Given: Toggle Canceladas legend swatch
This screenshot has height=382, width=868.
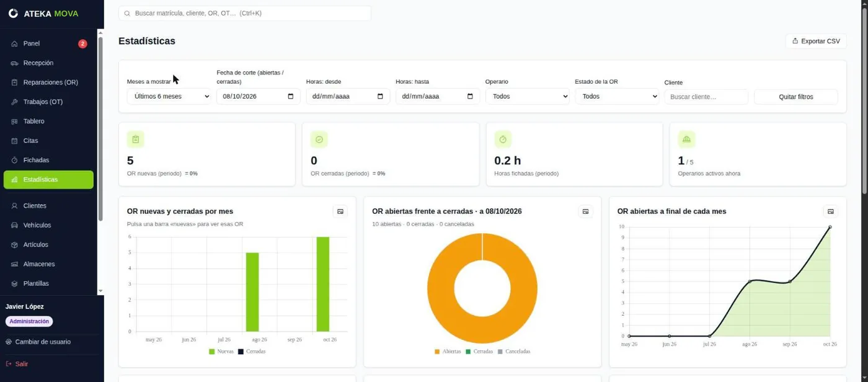Looking at the screenshot, I should point(500,352).
